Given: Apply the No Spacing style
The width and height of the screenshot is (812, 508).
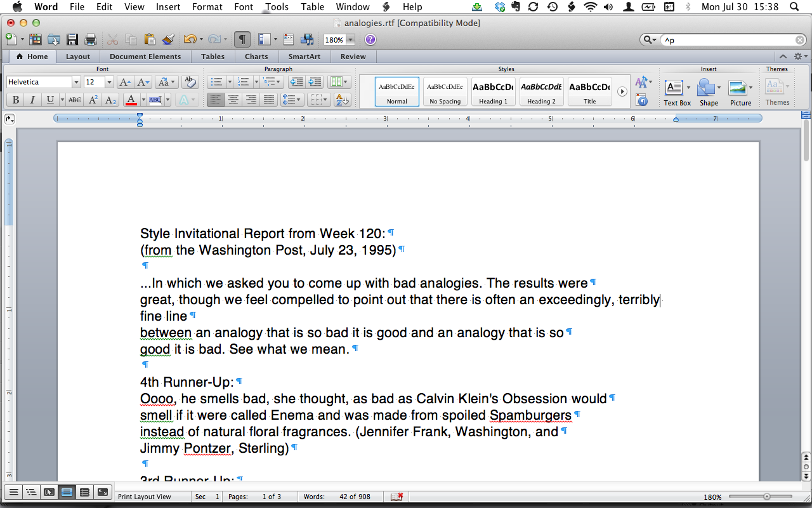Looking at the screenshot, I should tap(445, 91).
